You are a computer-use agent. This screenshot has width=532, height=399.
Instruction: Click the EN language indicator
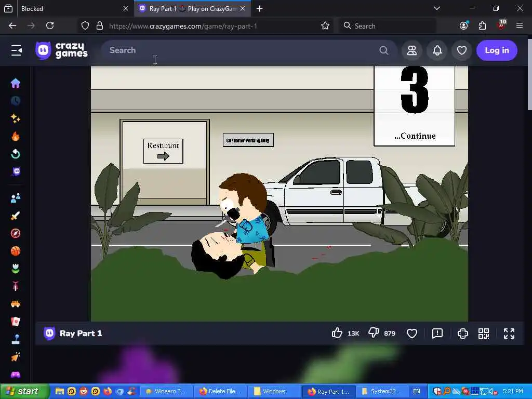416,392
